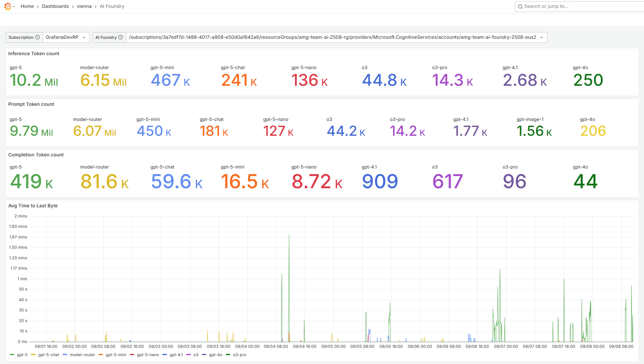
Task: Click the Subscription info icon
Action: pyautogui.click(x=38, y=37)
